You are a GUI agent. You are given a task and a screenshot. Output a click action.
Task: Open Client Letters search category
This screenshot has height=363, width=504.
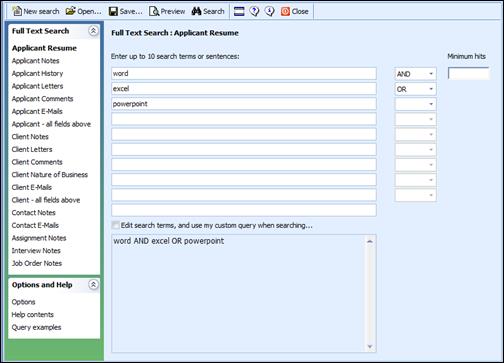pyautogui.click(x=32, y=149)
